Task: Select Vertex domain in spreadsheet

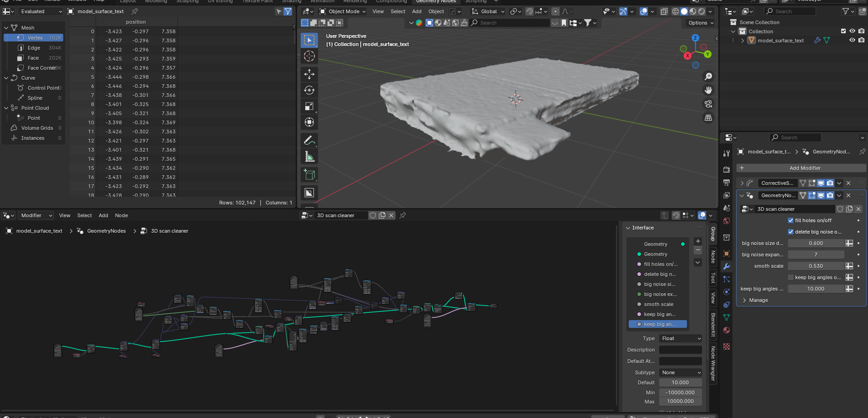Action: point(34,38)
